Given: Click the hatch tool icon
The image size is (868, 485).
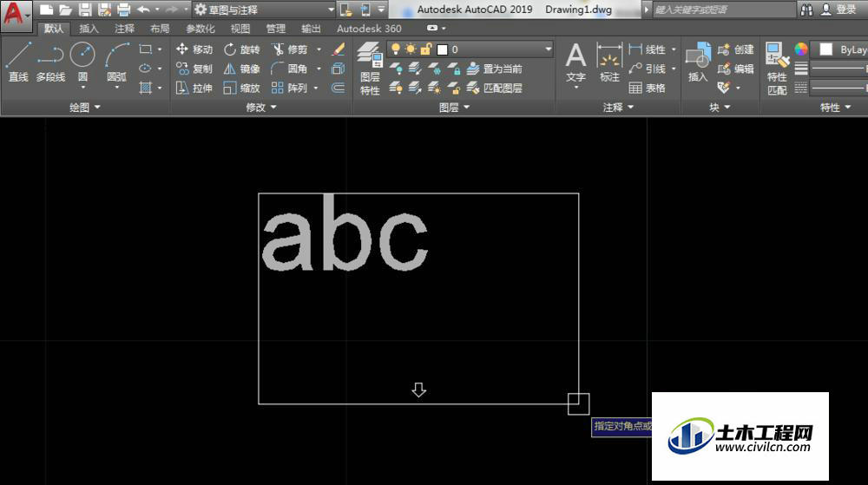Looking at the screenshot, I should (x=146, y=88).
